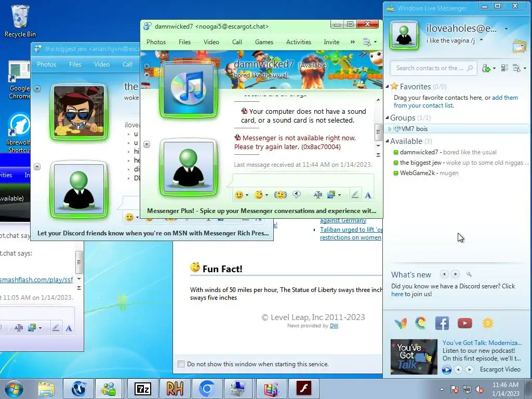The height and width of the screenshot is (399, 532).
Task: Collapse the Available contacts section
Action: click(388, 141)
